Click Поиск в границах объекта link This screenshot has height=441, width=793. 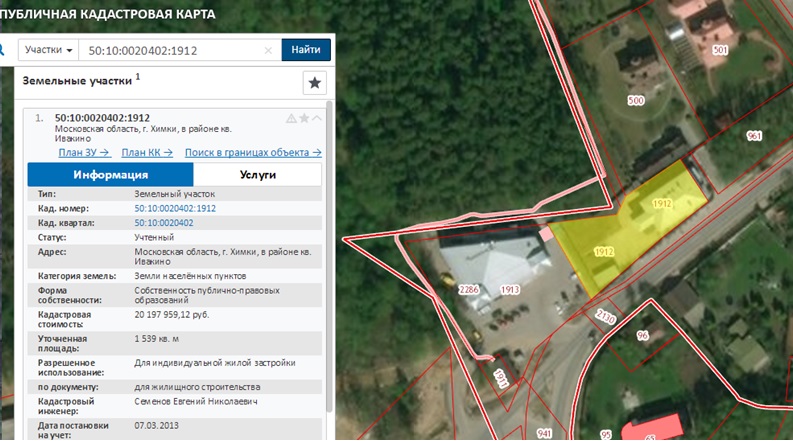[253, 153]
